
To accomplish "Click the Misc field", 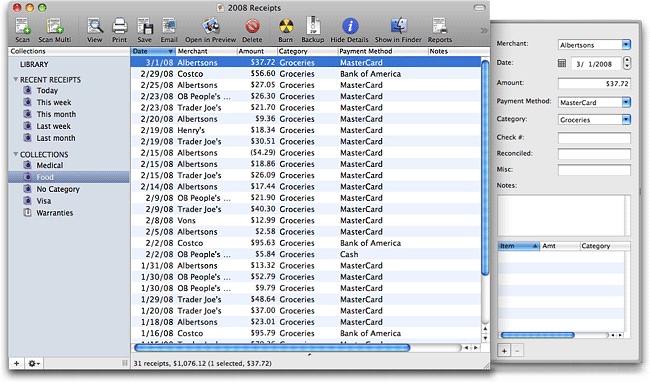I will [594, 170].
